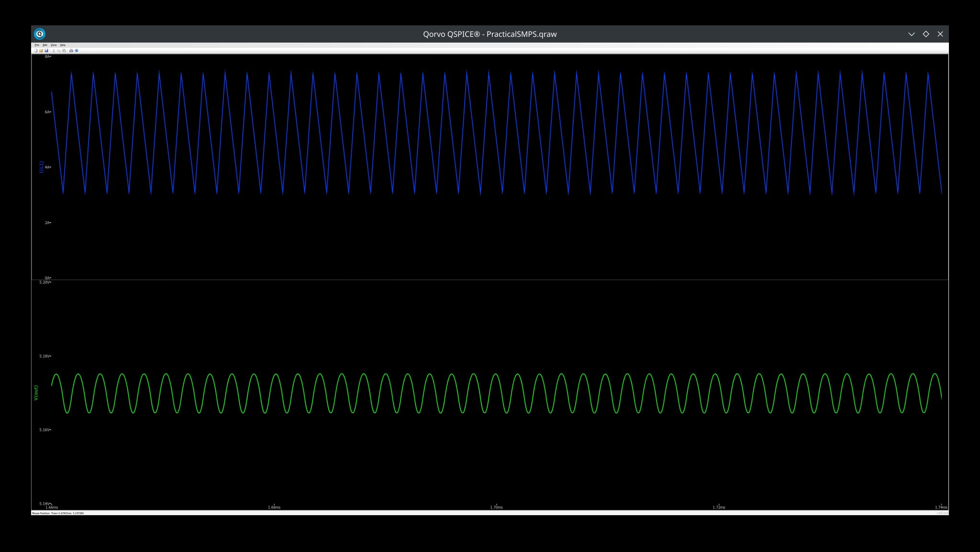The image size is (980, 552).
Task: Click the 5.16V axis label
Action: click(45, 430)
